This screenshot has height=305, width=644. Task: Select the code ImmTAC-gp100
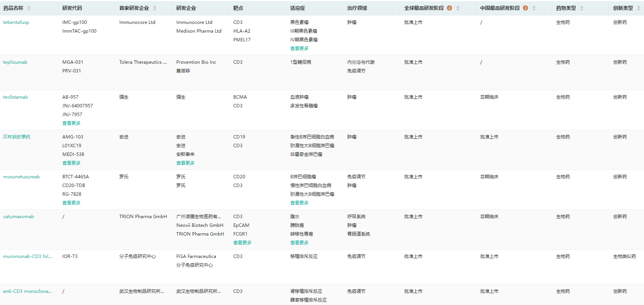(79, 31)
